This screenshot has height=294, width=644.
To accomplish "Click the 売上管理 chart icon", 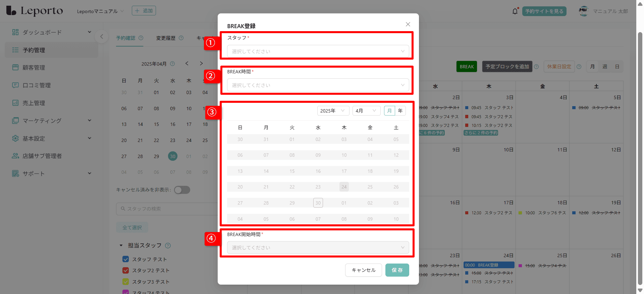I will tap(15, 103).
